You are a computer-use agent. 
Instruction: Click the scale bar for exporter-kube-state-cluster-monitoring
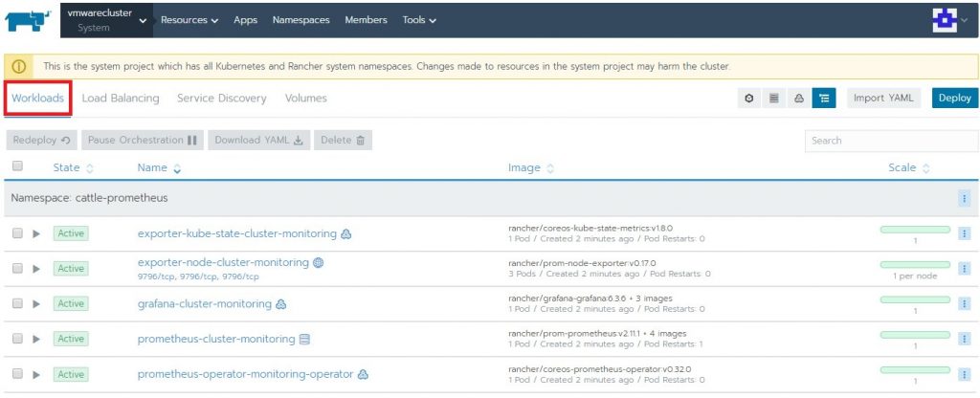(x=915, y=230)
